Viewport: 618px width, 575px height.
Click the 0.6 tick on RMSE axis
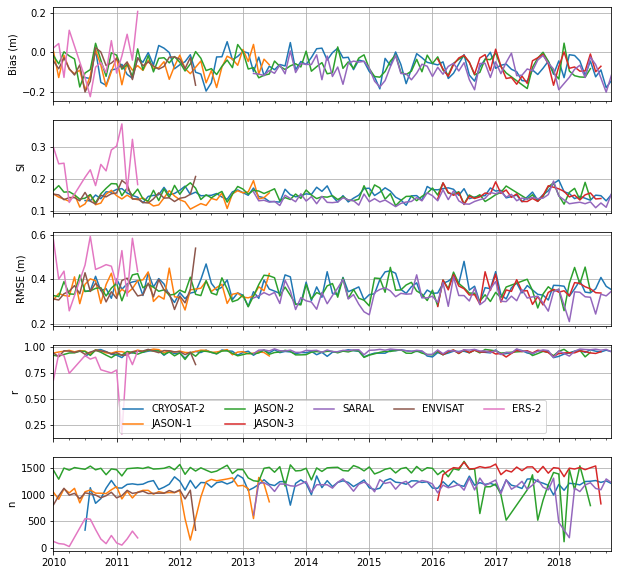[37, 235]
